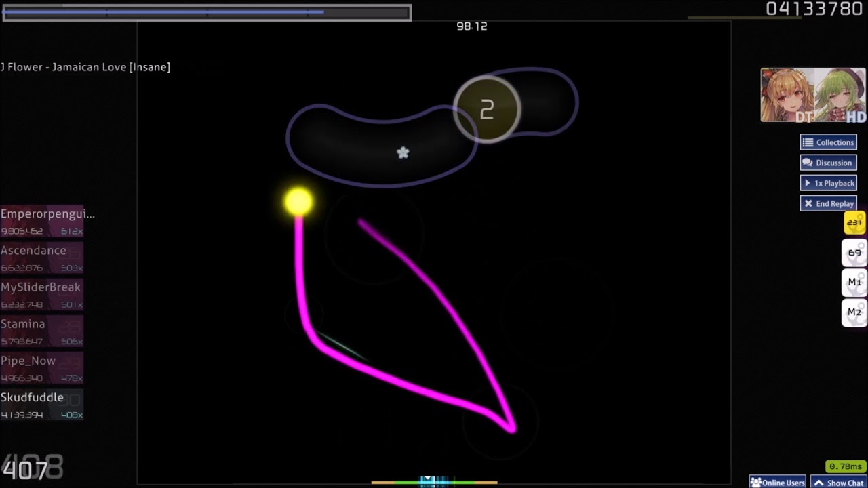Click the Discussion speech bubble icon

pyautogui.click(x=808, y=163)
